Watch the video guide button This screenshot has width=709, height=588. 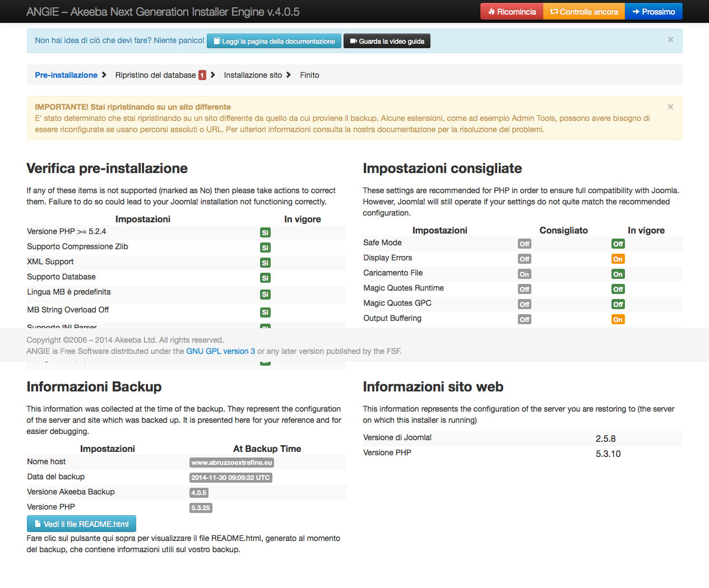(387, 41)
